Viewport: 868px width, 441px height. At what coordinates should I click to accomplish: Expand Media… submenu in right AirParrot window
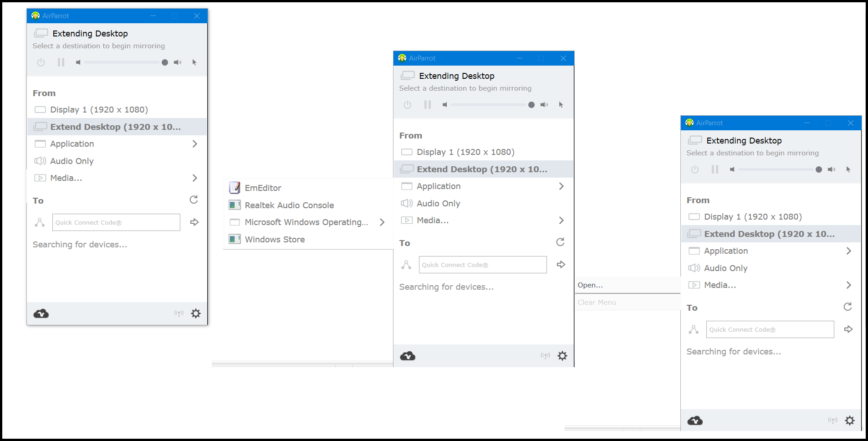(771, 285)
